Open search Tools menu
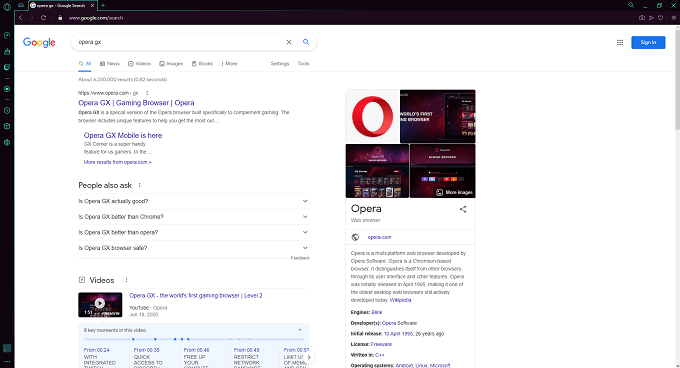This screenshot has width=680, height=368. tap(303, 64)
